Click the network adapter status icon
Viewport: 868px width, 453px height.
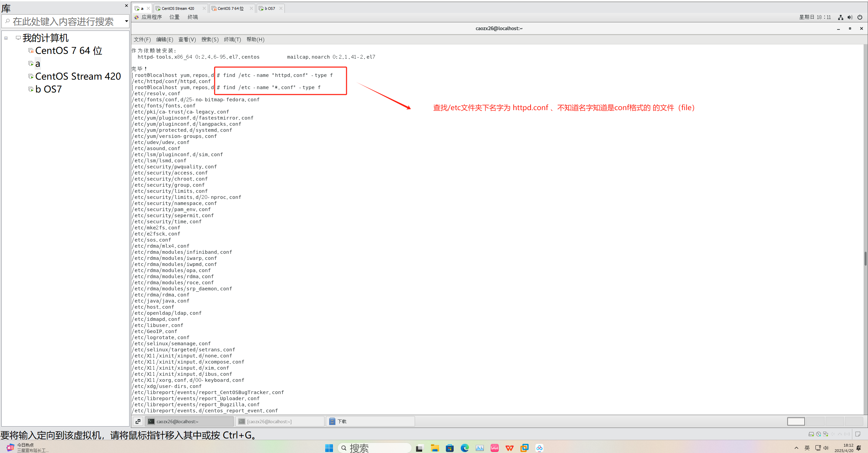(x=826, y=434)
